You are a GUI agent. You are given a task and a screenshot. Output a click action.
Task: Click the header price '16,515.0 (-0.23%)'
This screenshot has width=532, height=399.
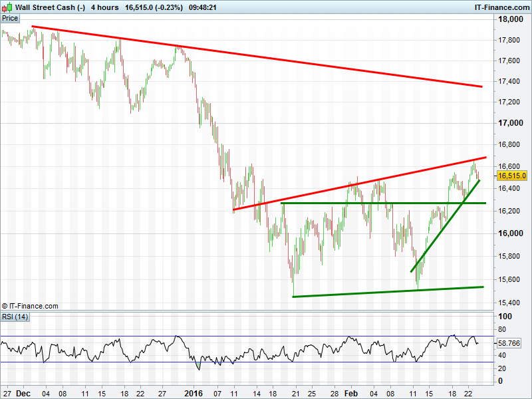pyautogui.click(x=154, y=7)
